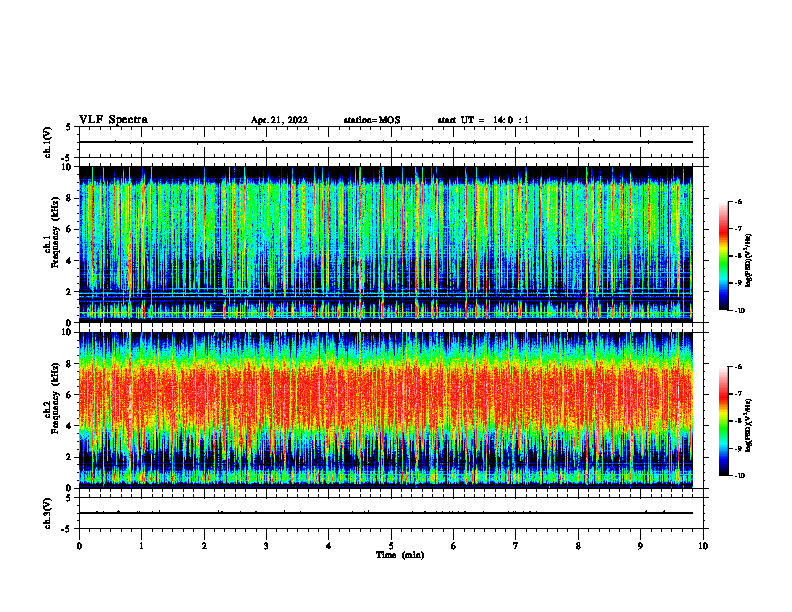The height and width of the screenshot is (612, 792).
Task: Click the "6" kHz tick on ch.1 axis
Action: (70, 230)
